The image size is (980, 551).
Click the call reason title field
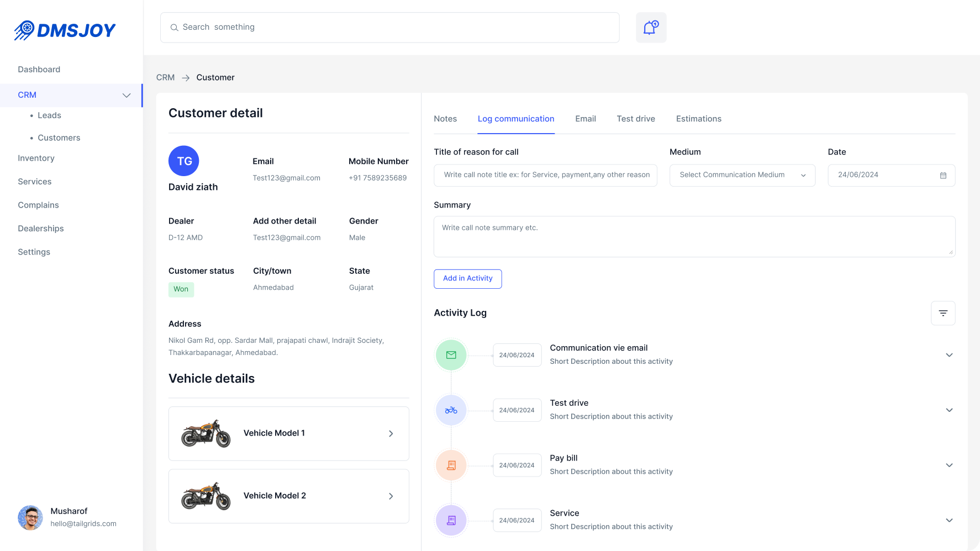coord(545,175)
